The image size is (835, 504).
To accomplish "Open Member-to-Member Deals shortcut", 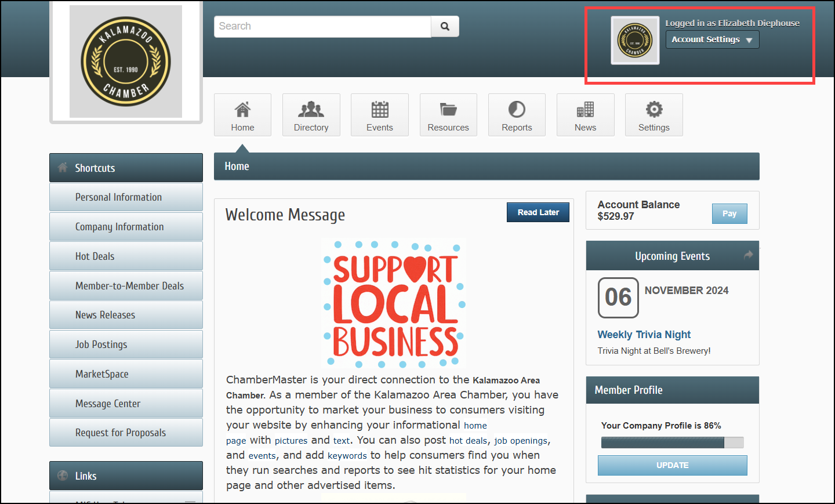I will [126, 286].
